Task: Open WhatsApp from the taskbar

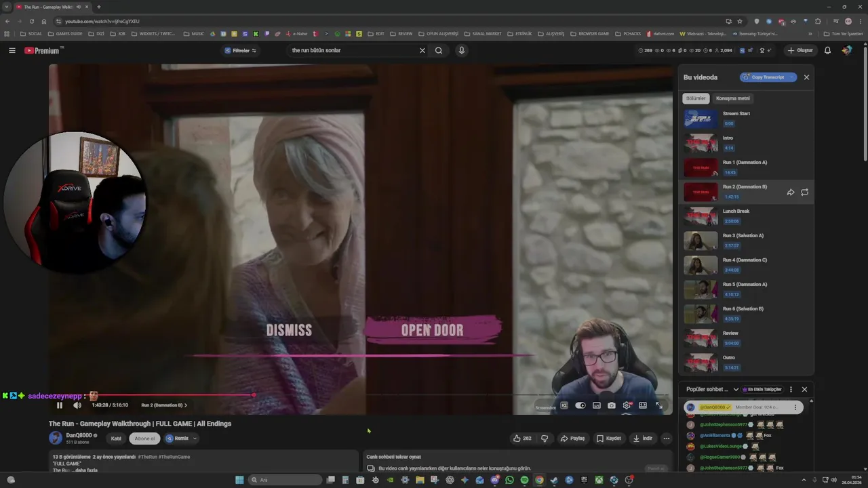Action: (x=509, y=480)
